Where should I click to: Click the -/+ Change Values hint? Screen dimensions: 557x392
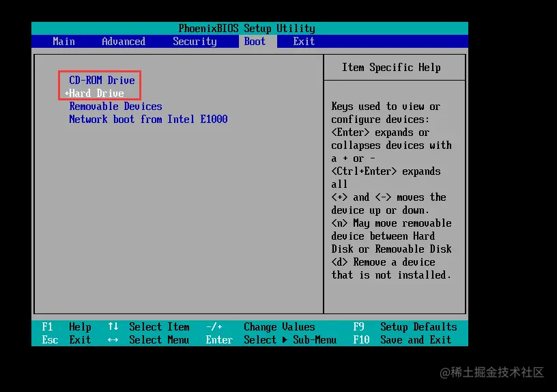[x=260, y=326]
